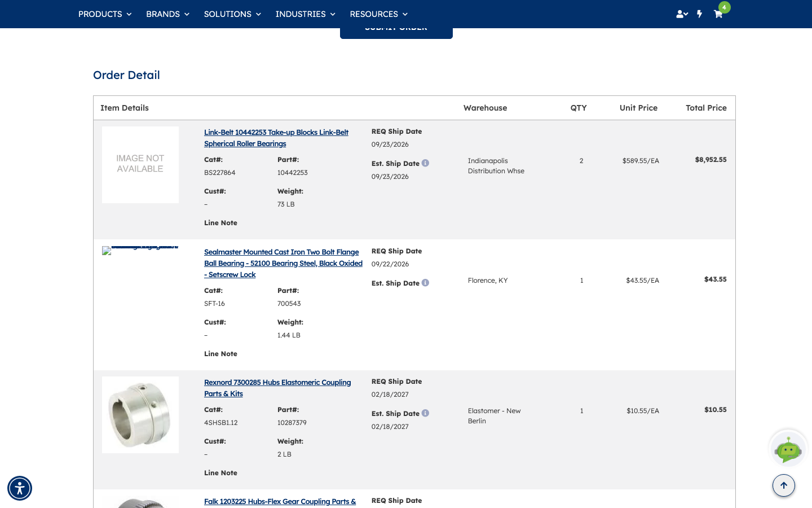Expand the Solutions menu
Image resolution: width=812 pixels, height=508 pixels.
[x=232, y=14]
